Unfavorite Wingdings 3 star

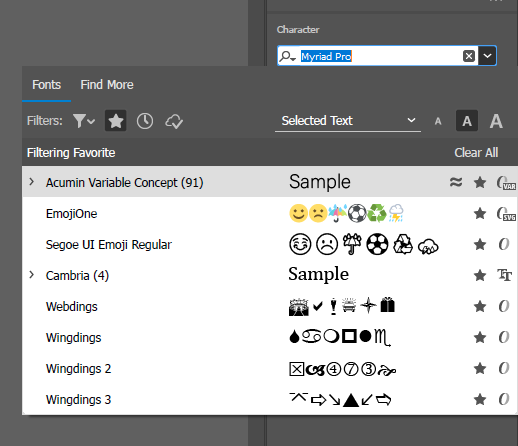click(480, 399)
